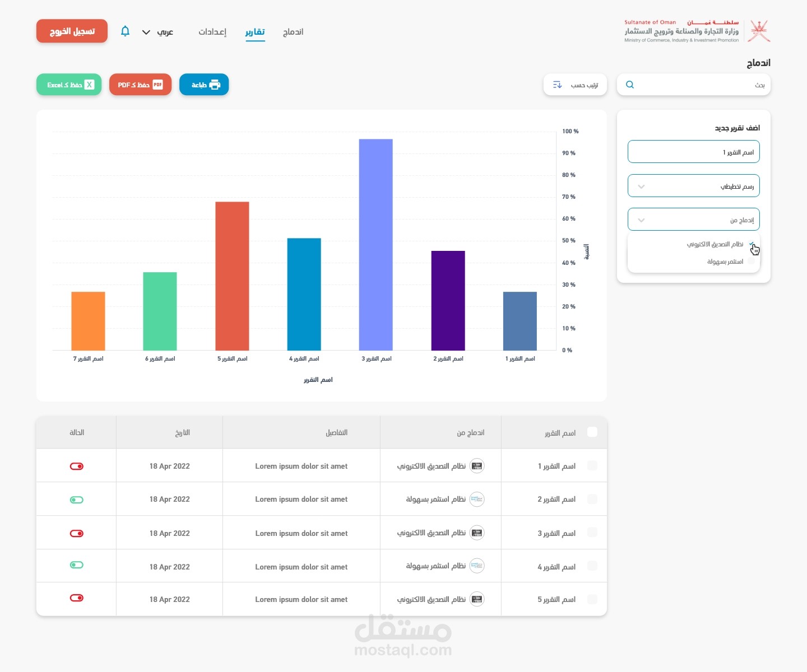Open the notifications bell
Screen dimensions: 807x672
point(126,31)
